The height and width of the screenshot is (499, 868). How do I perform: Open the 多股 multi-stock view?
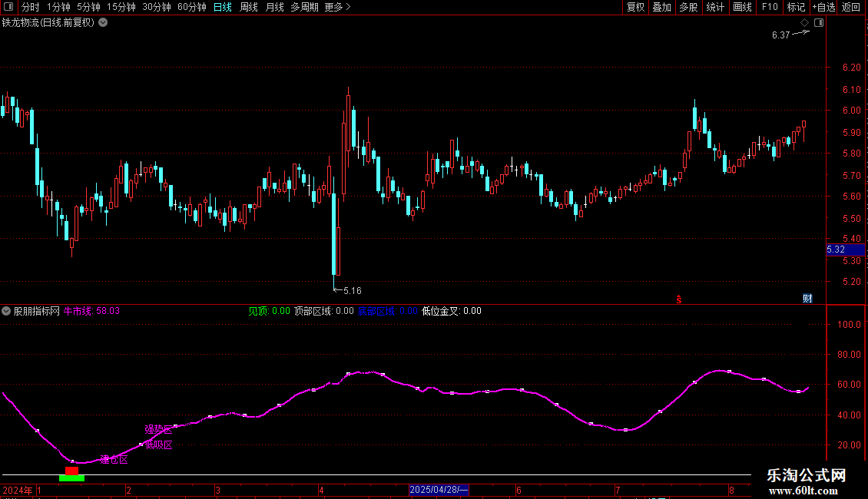(x=689, y=7)
